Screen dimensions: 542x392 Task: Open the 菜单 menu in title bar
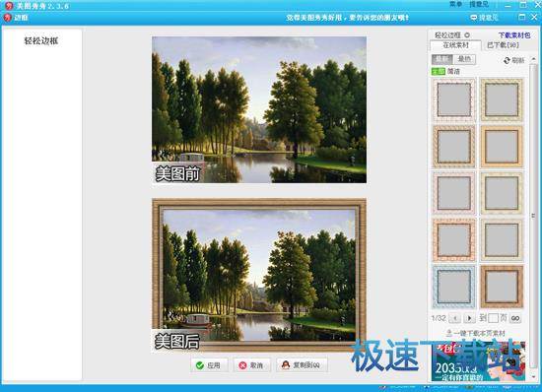point(456,5)
